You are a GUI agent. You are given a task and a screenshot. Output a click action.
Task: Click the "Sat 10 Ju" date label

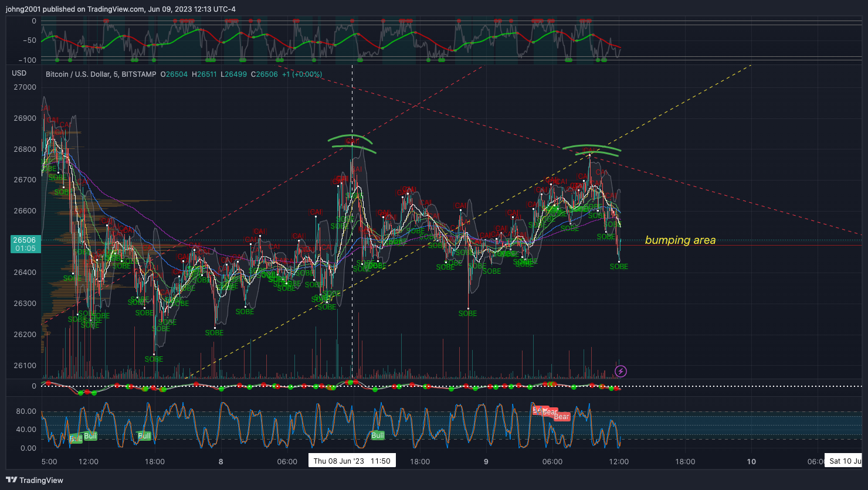click(844, 461)
